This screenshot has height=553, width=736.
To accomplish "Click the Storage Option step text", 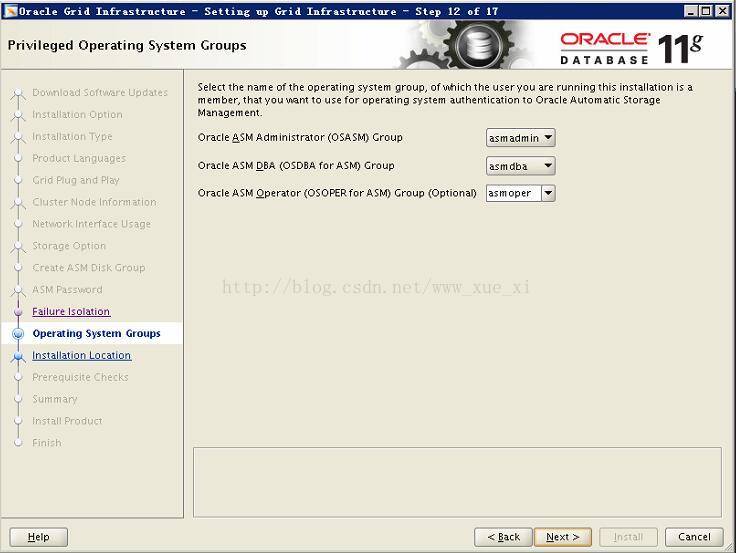I will tap(69, 246).
